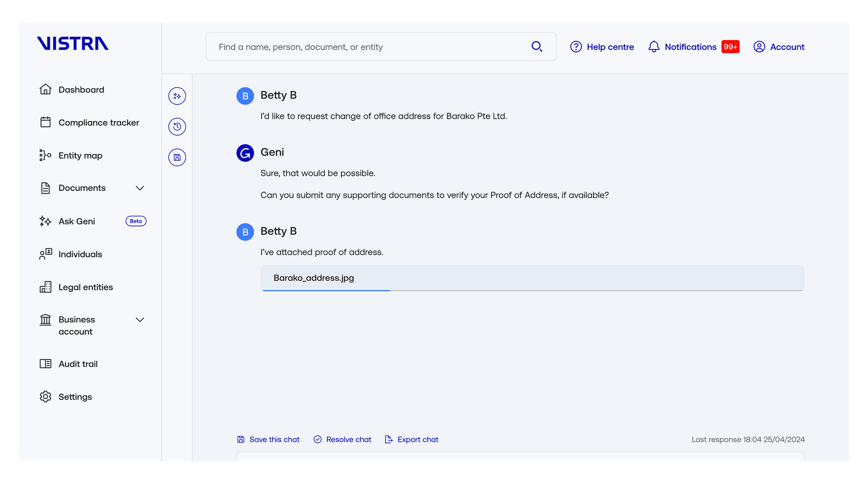Click the Help centre question icon
This screenshot has width=868, height=484.
pos(576,47)
